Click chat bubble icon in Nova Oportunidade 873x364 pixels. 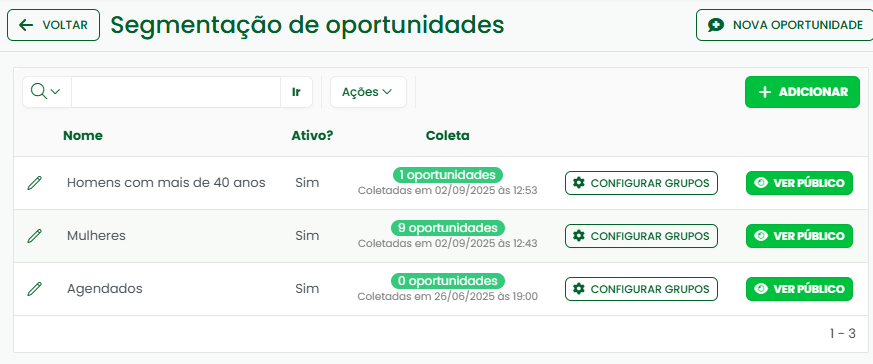tap(716, 25)
